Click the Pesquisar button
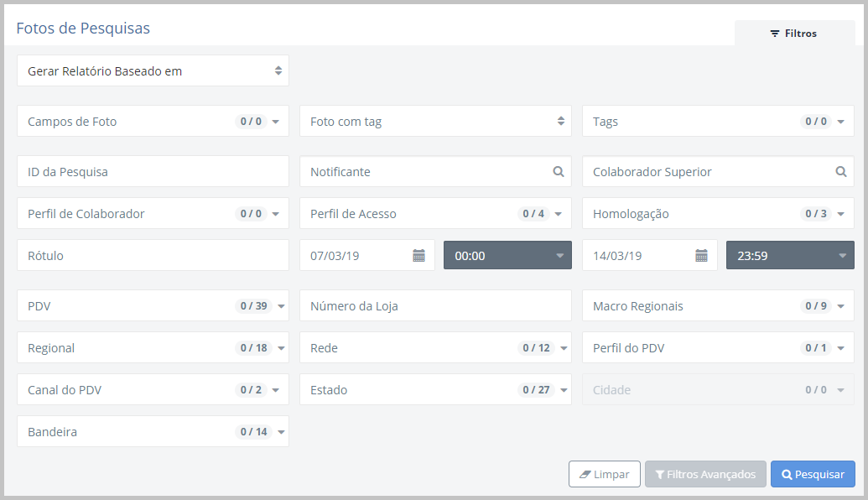The image size is (868, 500). [812, 474]
